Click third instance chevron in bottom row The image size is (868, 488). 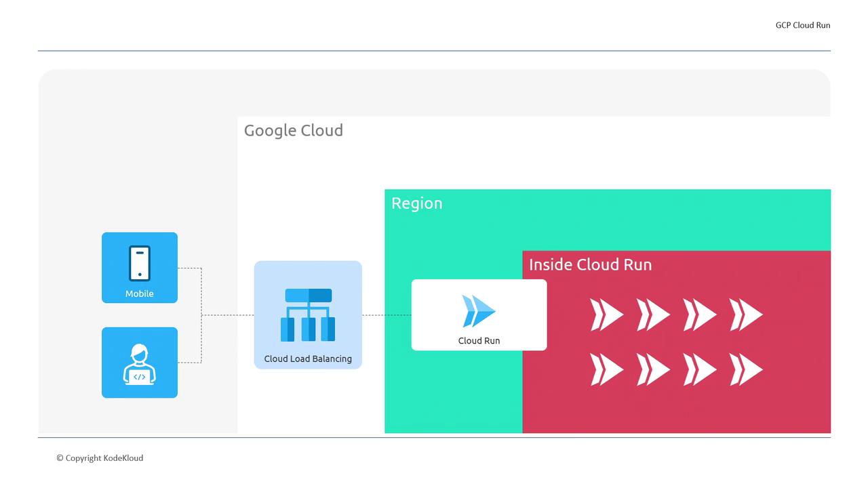coord(700,369)
